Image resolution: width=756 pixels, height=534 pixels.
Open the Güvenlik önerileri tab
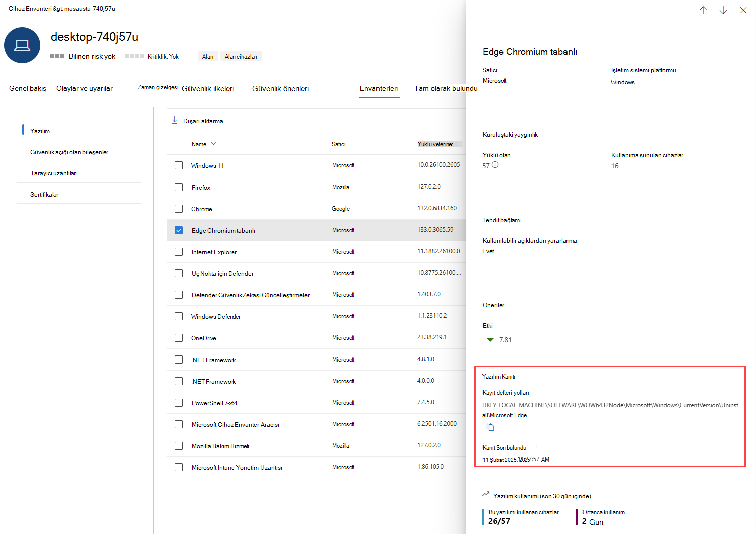point(281,89)
